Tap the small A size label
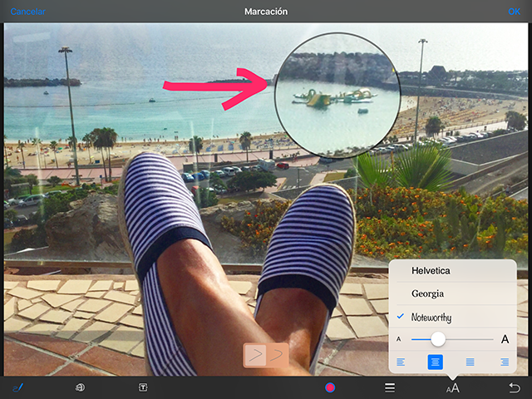This screenshot has height=399, width=532. click(399, 339)
